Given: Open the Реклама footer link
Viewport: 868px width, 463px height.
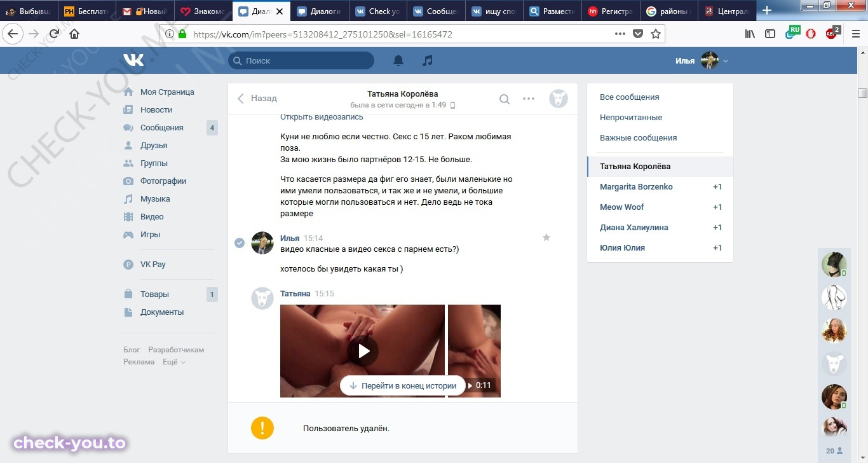Looking at the screenshot, I should tap(139, 362).
